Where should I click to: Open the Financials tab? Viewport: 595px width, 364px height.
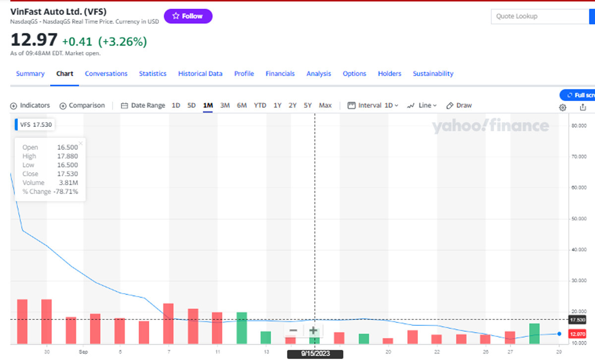[280, 74]
